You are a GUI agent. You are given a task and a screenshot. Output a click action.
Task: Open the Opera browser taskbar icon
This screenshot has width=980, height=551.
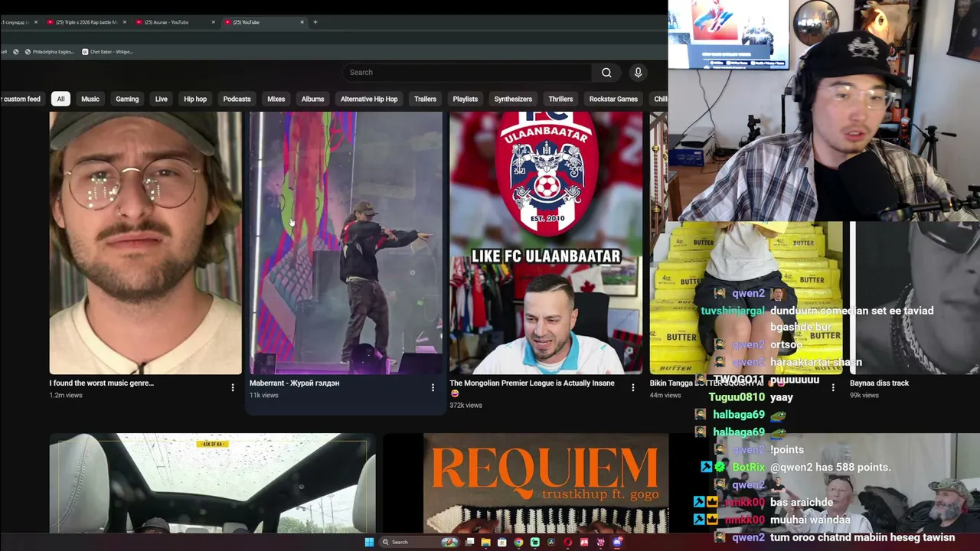tap(567, 542)
